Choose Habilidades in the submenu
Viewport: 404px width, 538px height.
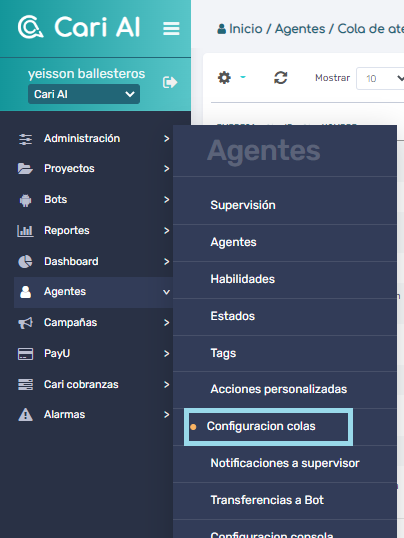[x=243, y=279]
